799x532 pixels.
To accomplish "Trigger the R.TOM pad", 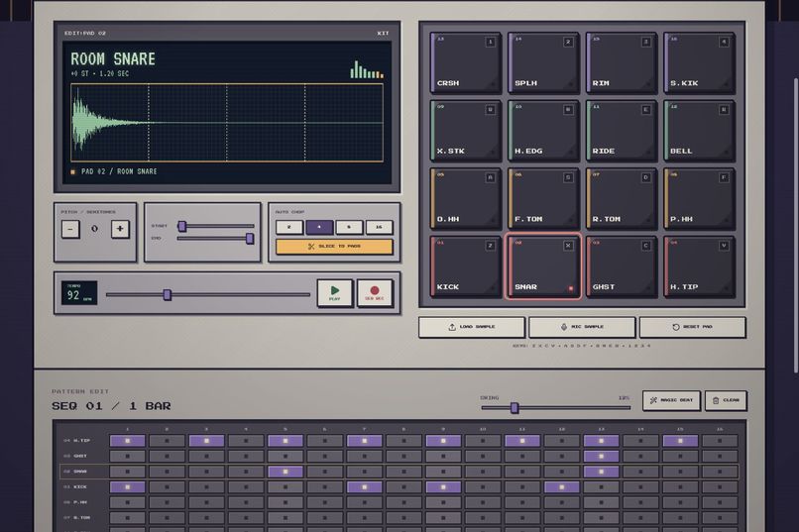I will coord(621,199).
